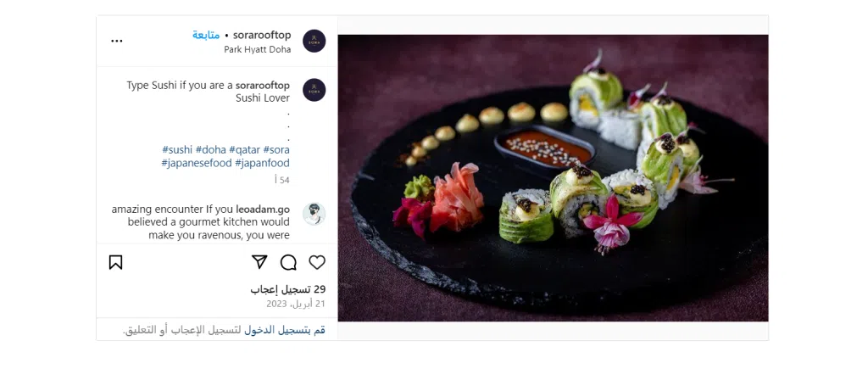The width and height of the screenshot is (868, 369).
Task: Open Sora avatar beside the caption
Action: tap(314, 90)
